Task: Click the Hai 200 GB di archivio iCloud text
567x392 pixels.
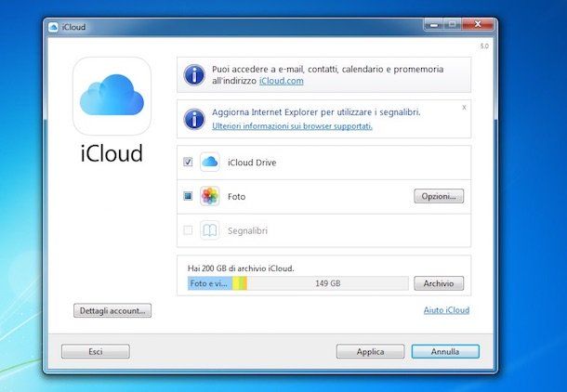Action: click(241, 268)
